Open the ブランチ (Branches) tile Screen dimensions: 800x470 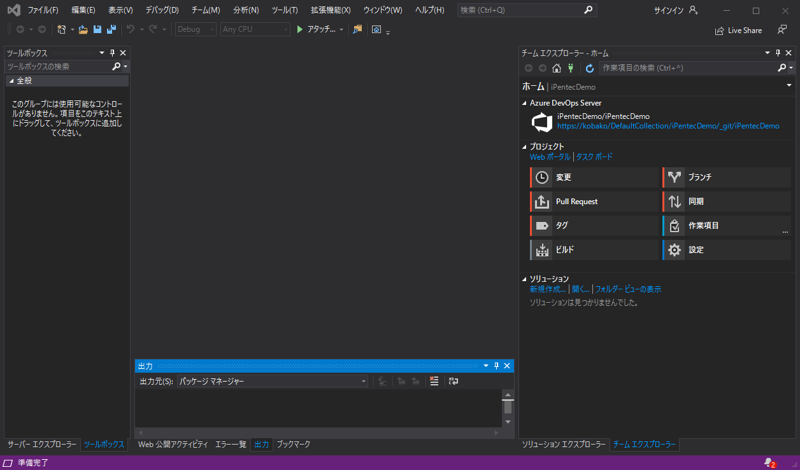727,177
